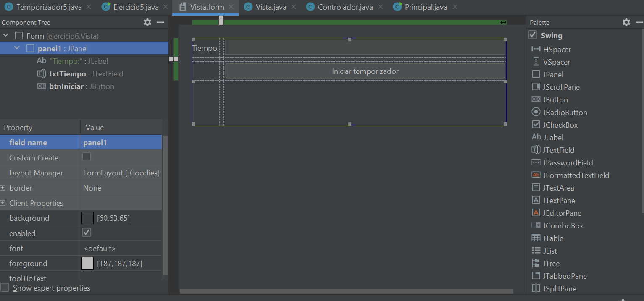
Task: Open Component Tree settings gear
Action: pos(147,22)
